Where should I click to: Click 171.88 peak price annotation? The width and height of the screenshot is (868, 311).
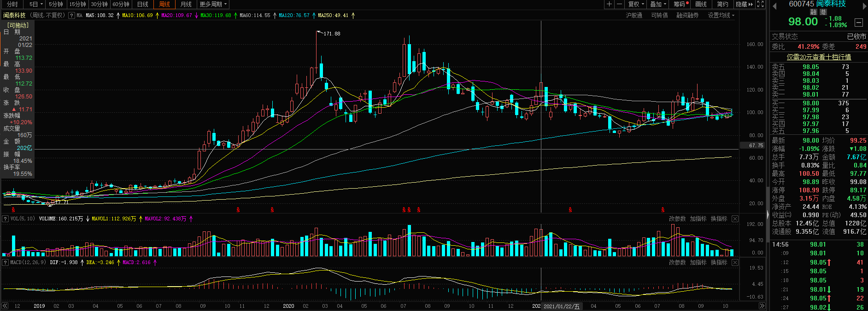click(332, 34)
